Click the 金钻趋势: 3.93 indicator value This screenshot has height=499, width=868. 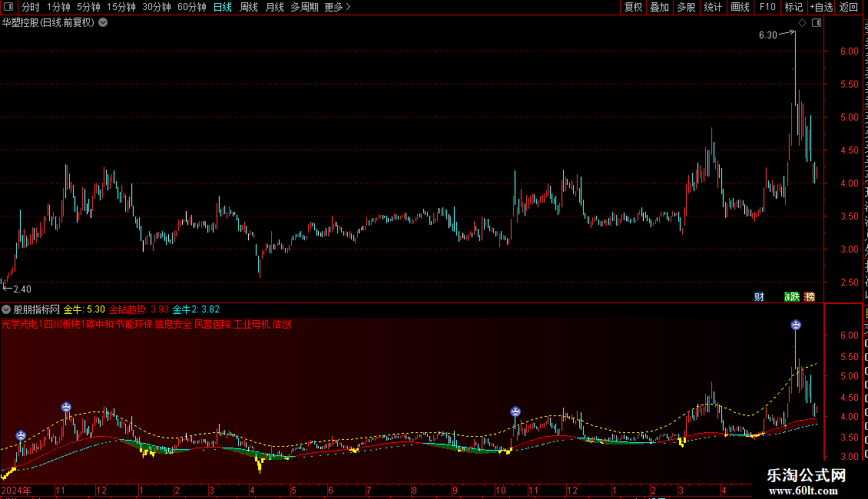pyautogui.click(x=138, y=309)
